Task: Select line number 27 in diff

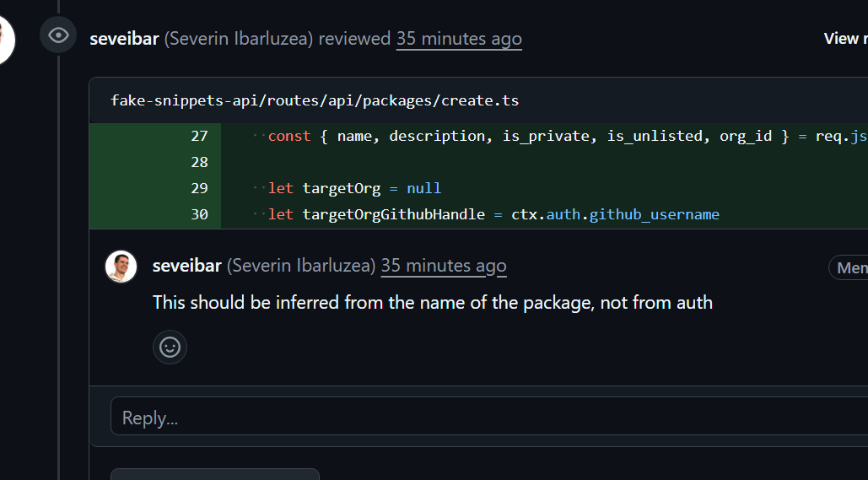Action: (x=199, y=136)
